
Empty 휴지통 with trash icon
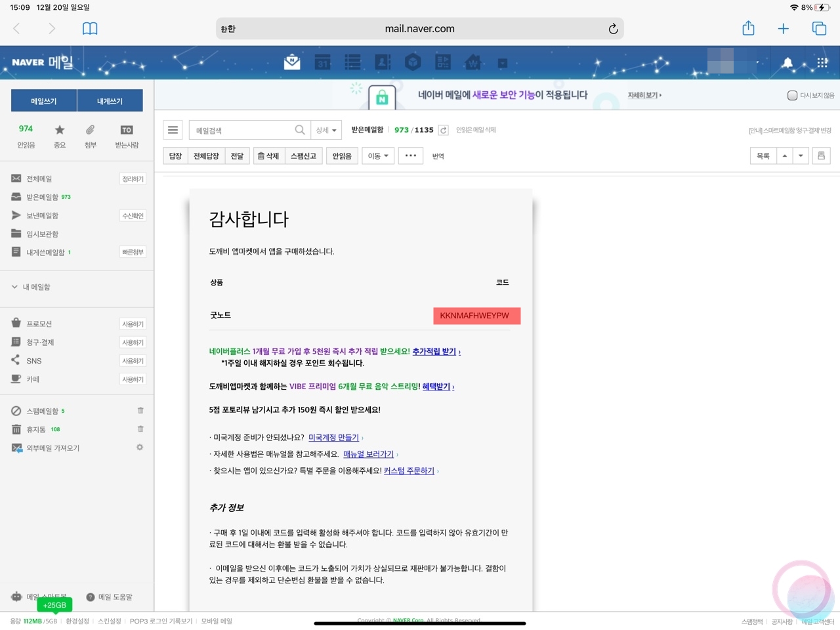[140, 429]
